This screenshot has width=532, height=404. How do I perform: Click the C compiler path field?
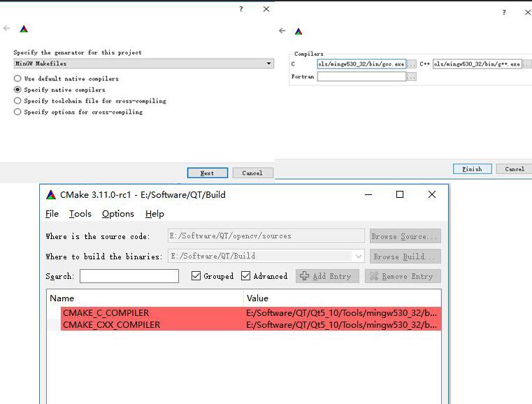point(361,64)
